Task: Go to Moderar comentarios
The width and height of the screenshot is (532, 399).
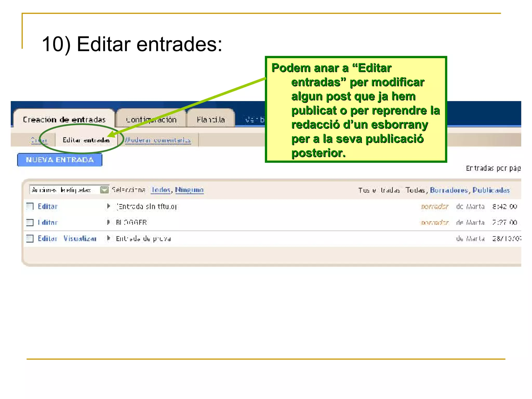Action: pyautogui.click(x=158, y=140)
